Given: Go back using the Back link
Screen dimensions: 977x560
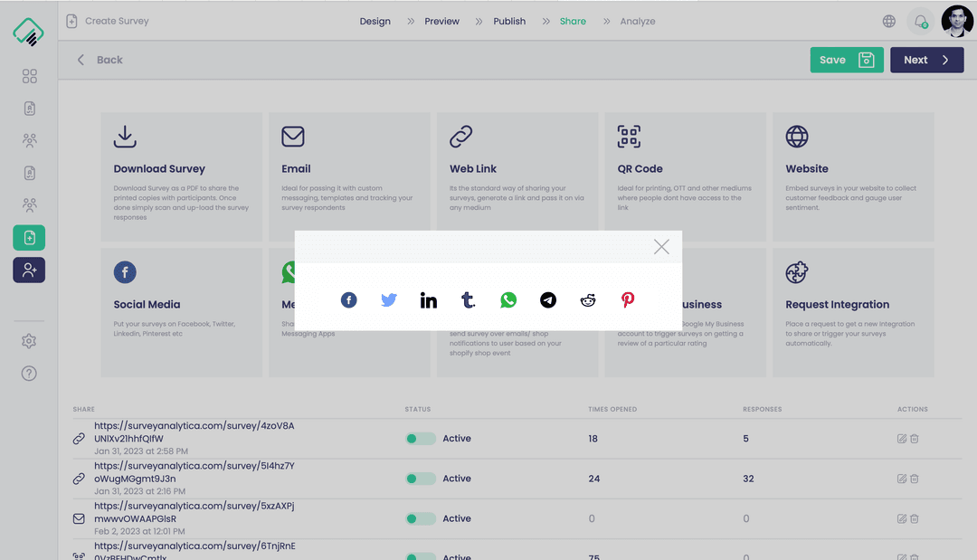Looking at the screenshot, I should coord(100,60).
